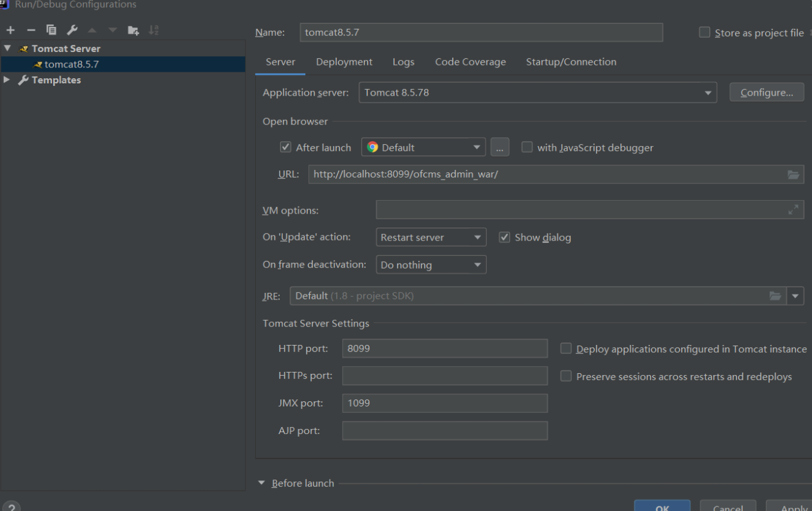Enable with JavaScript debugger checkbox
Image resolution: width=812 pixels, height=511 pixels.
pos(527,147)
